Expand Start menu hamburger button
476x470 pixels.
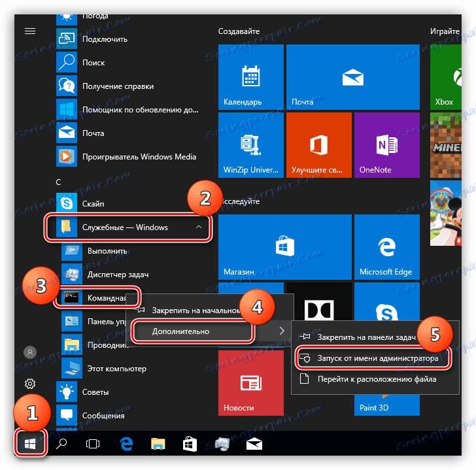pyautogui.click(x=30, y=31)
